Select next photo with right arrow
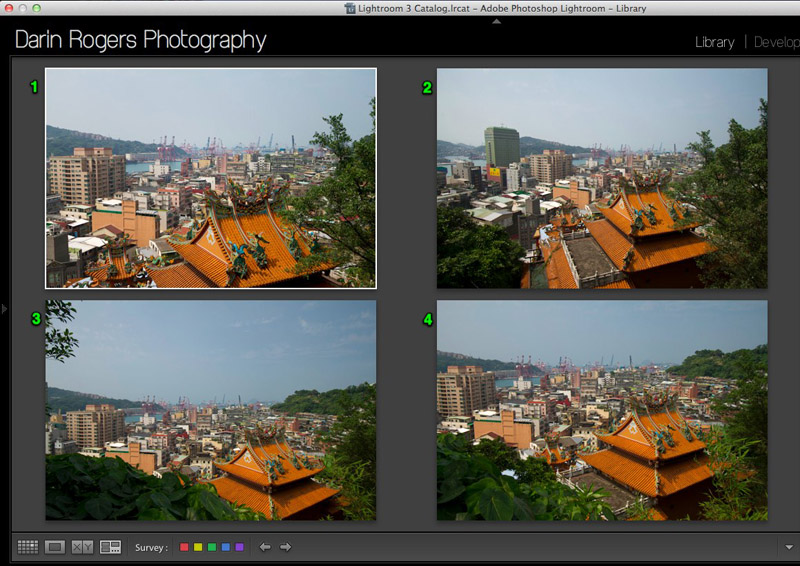The width and height of the screenshot is (800, 566). click(x=285, y=547)
